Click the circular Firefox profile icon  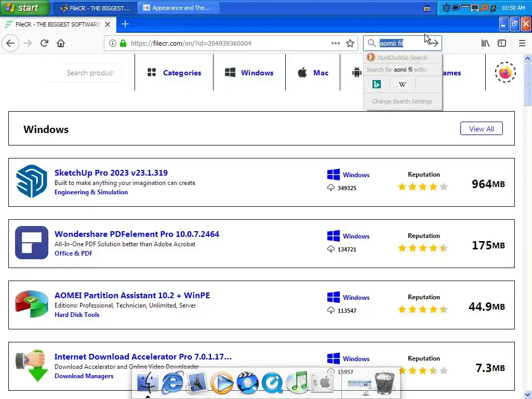pyautogui.click(x=505, y=72)
